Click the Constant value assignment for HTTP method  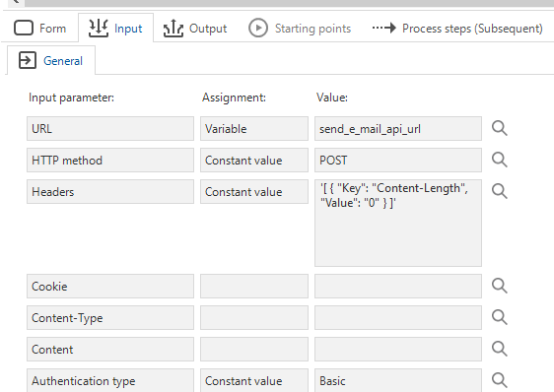(x=254, y=160)
